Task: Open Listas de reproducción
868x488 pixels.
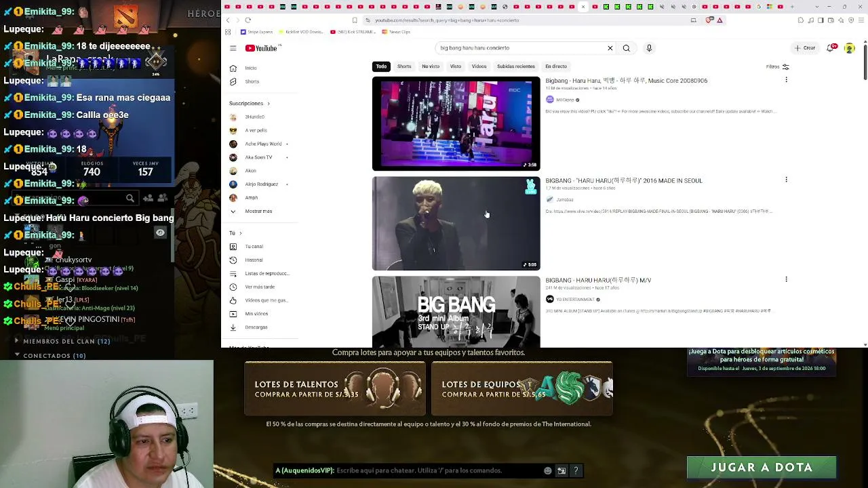Action: [x=267, y=274]
